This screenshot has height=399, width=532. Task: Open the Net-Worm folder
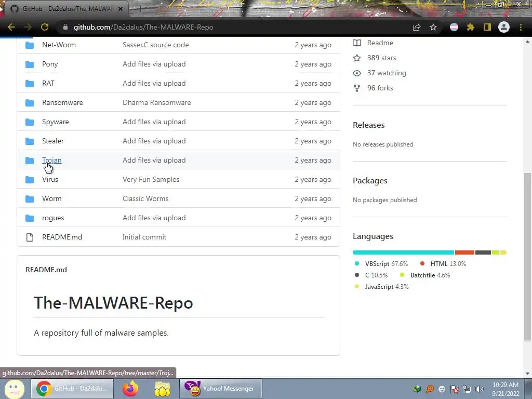[x=59, y=45]
